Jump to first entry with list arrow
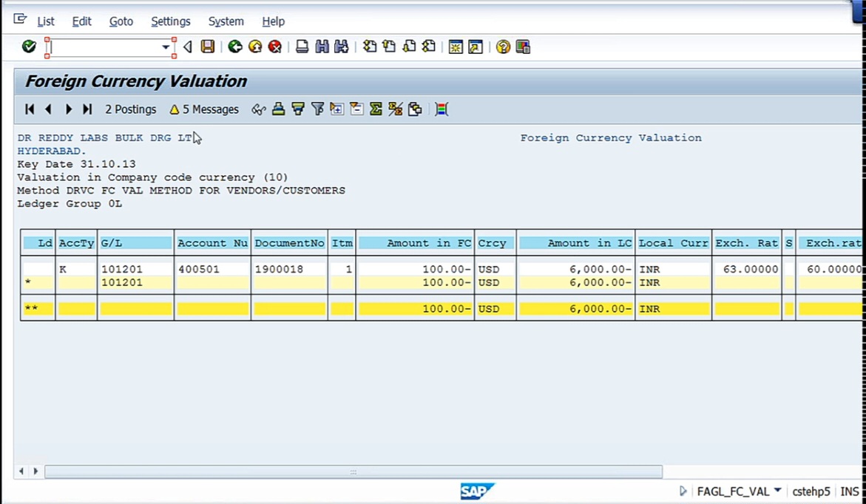This screenshot has width=866, height=504. 30,109
